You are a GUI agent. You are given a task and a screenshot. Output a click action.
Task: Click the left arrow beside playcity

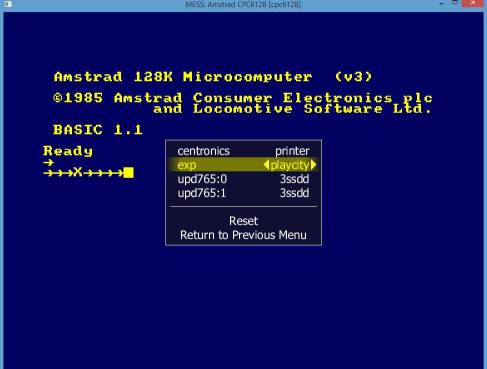(266, 165)
